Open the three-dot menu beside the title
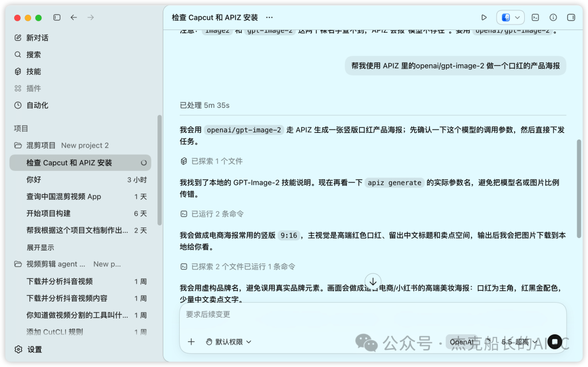The width and height of the screenshot is (588, 367). (x=269, y=17)
